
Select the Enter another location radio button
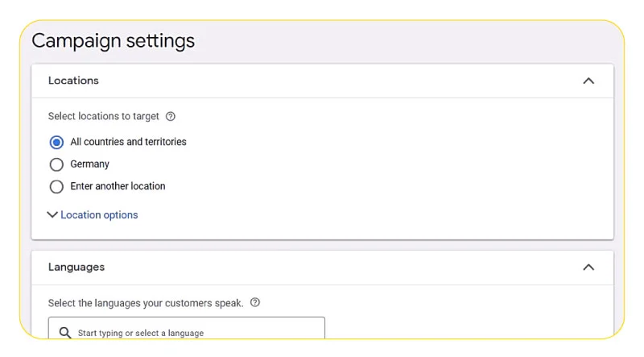(x=56, y=187)
